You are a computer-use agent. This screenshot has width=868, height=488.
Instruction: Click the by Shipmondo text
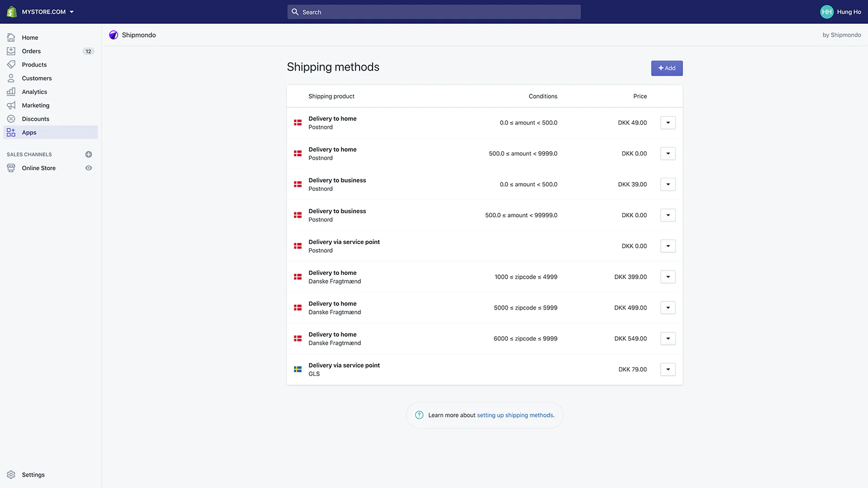click(x=841, y=35)
